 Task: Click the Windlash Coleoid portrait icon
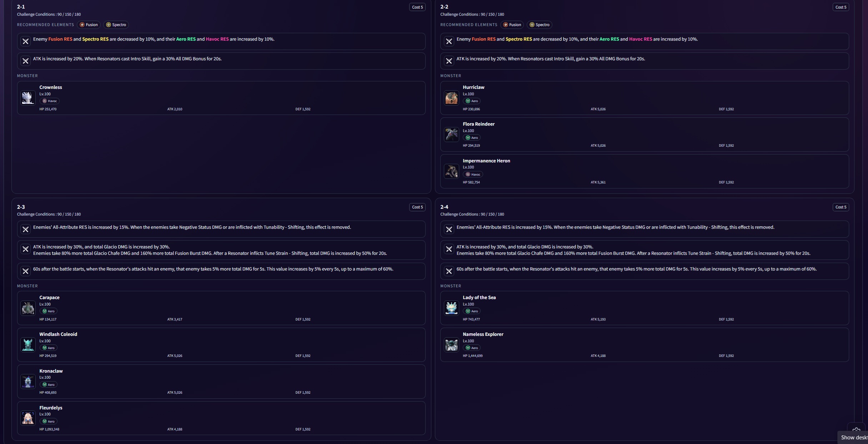pos(28,345)
